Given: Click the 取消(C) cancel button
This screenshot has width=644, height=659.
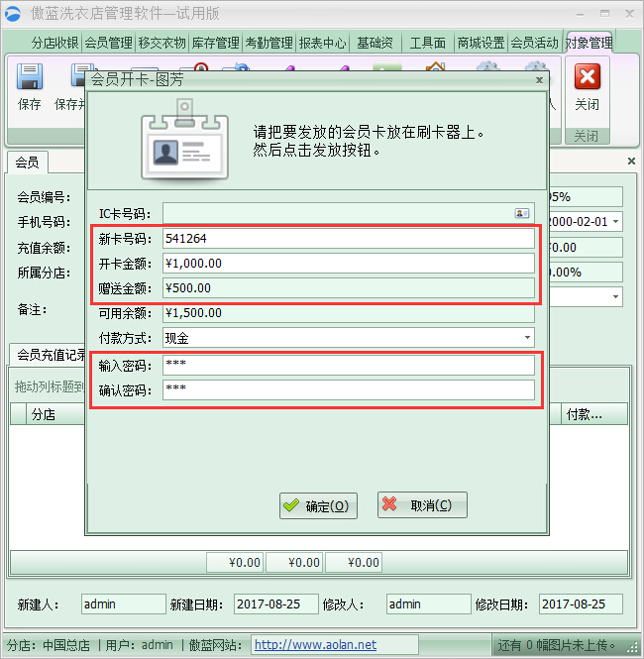Looking at the screenshot, I should tap(422, 505).
